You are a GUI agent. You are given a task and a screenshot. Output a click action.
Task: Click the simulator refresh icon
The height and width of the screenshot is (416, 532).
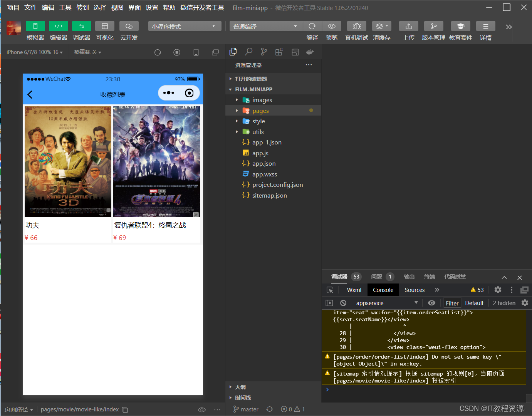tap(158, 52)
